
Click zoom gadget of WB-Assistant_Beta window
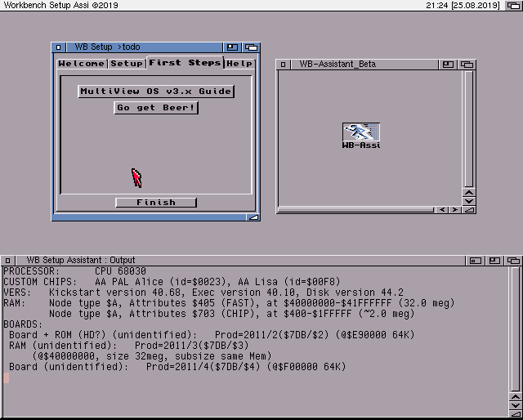point(449,64)
